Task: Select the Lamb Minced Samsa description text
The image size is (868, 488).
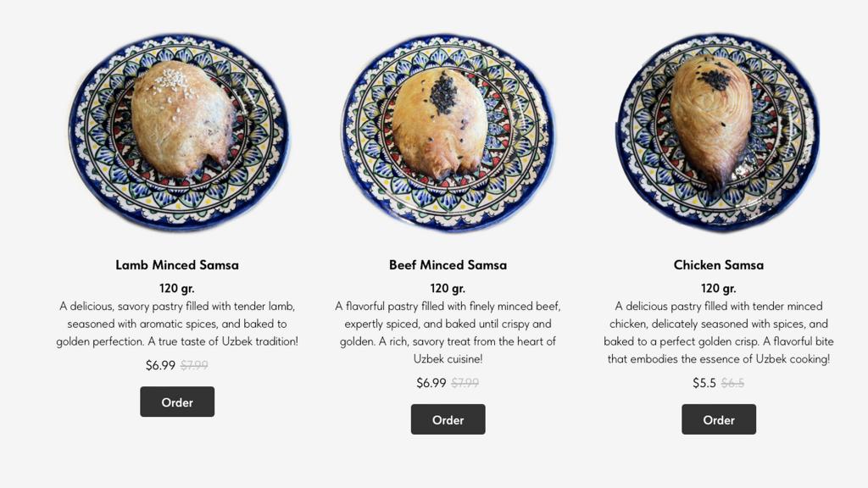Action: [x=176, y=323]
